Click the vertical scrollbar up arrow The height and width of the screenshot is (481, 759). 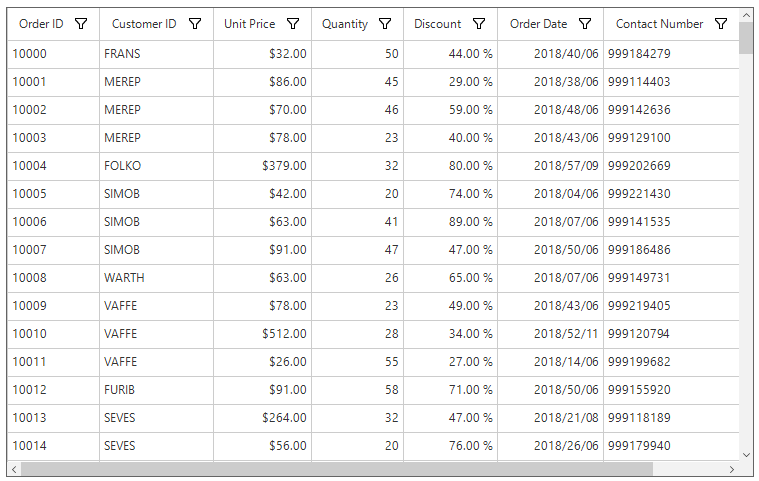pyautogui.click(x=746, y=15)
